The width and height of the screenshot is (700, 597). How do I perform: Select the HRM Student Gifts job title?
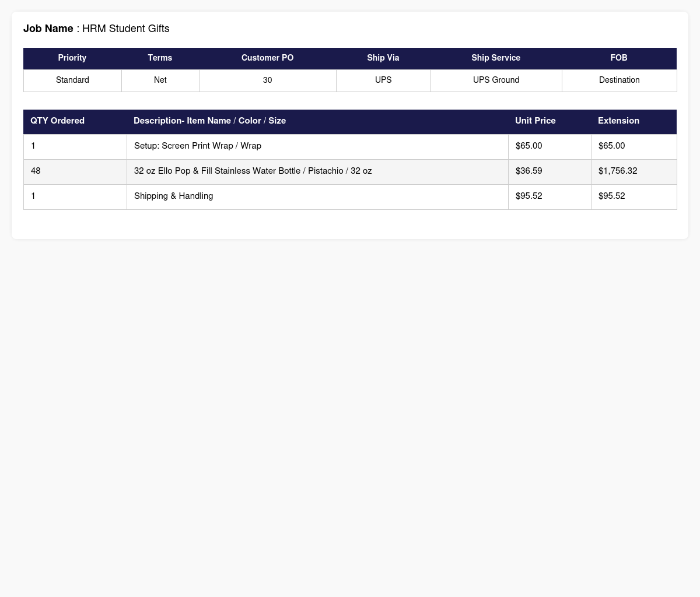coord(125,29)
